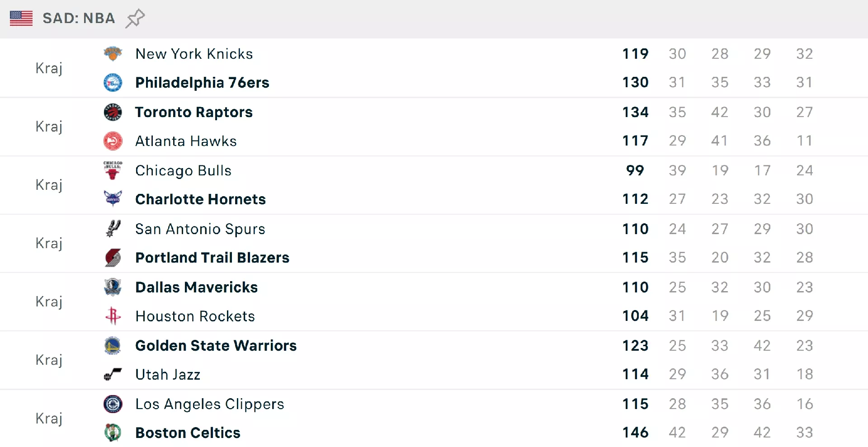Click the Philadelphia 76ers logo
Screen dimensions: 868x447
113,83
